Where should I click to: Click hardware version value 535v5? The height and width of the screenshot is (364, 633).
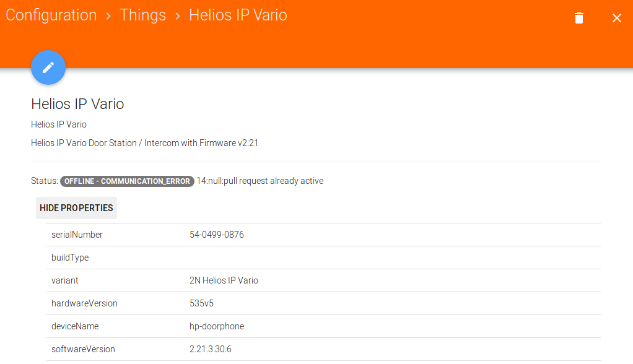point(202,303)
